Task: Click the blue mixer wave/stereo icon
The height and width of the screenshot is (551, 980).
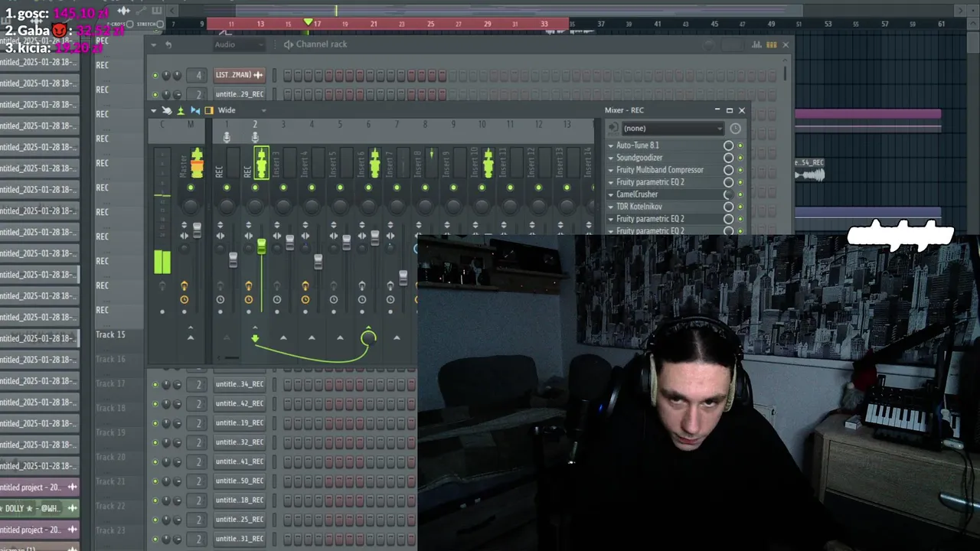Action: tap(194, 110)
